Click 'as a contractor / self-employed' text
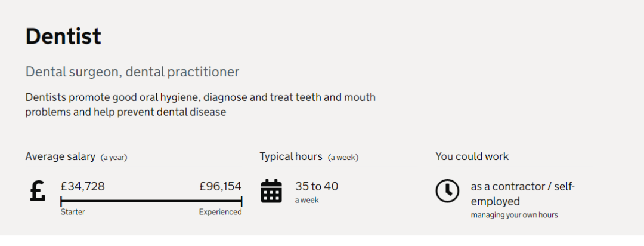644x246 pixels. [x=523, y=194]
